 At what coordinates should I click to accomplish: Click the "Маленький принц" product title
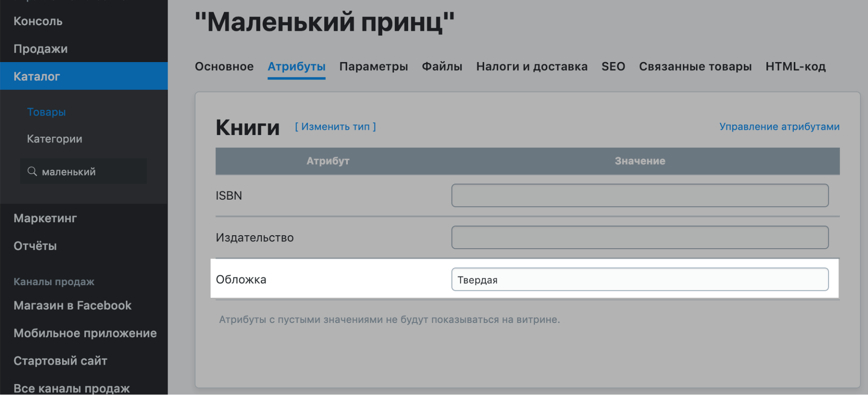point(324,22)
